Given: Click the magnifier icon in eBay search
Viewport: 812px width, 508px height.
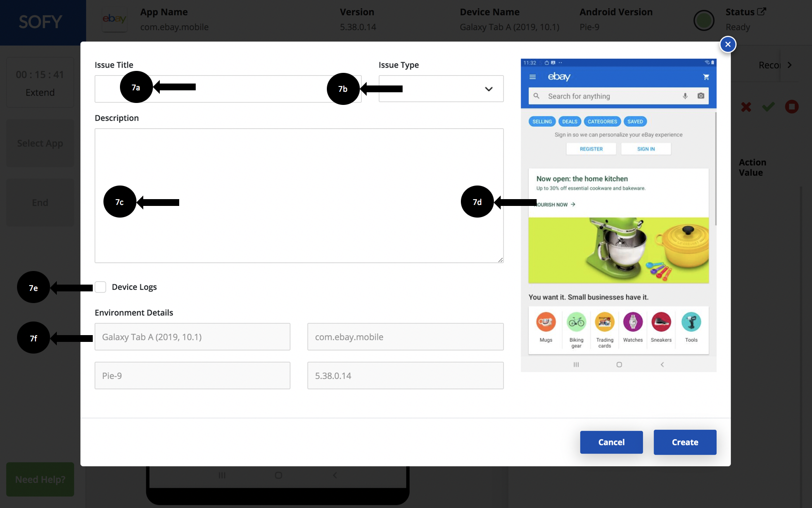Looking at the screenshot, I should (x=537, y=96).
